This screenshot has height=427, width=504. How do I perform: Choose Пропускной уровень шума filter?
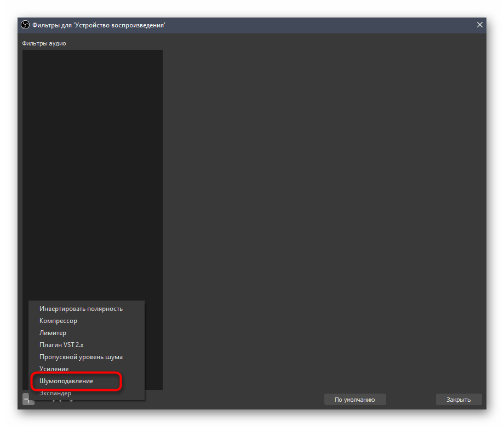pyautogui.click(x=81, y=357)
